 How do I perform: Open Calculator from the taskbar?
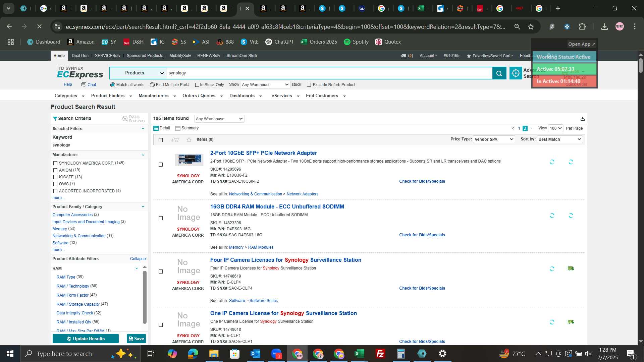401,354
